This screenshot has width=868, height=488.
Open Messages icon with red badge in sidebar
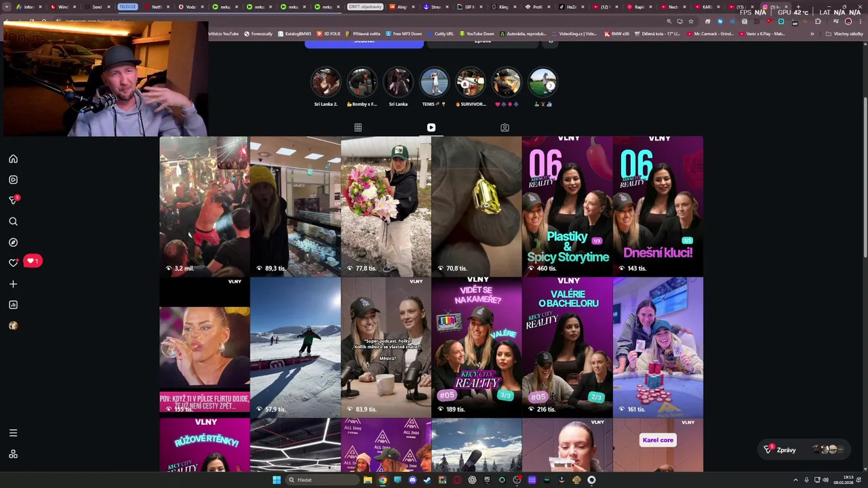(x=13, y=200)
